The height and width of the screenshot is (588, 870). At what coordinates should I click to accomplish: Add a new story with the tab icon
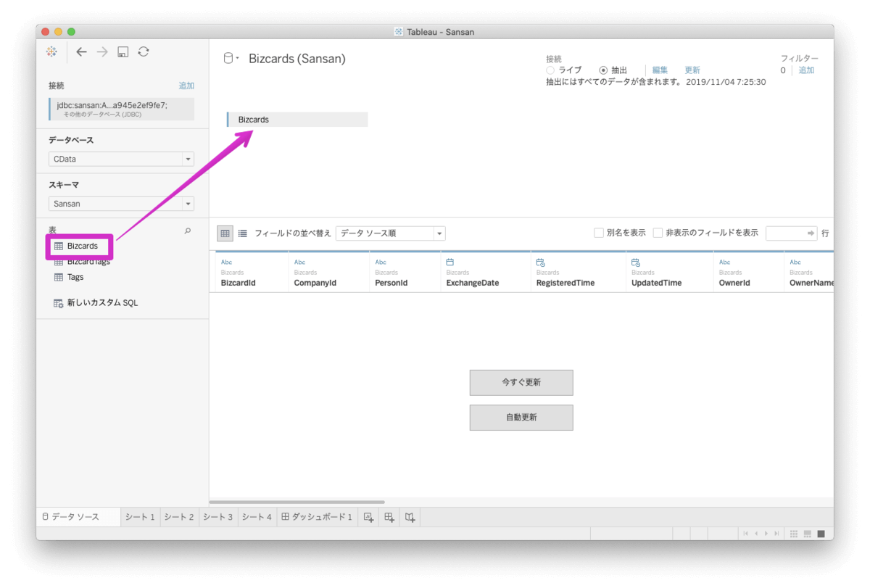click(410, 517)
